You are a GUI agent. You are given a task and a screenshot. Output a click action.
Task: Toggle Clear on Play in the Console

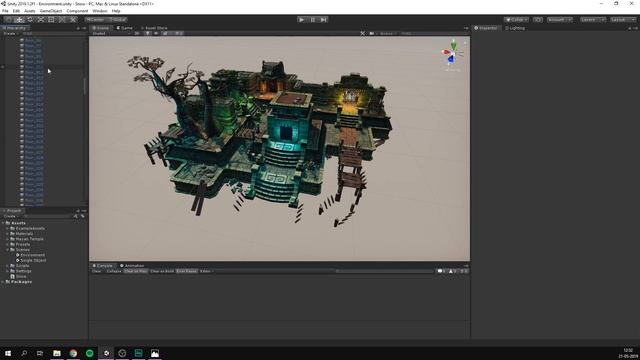coord(136,271)
